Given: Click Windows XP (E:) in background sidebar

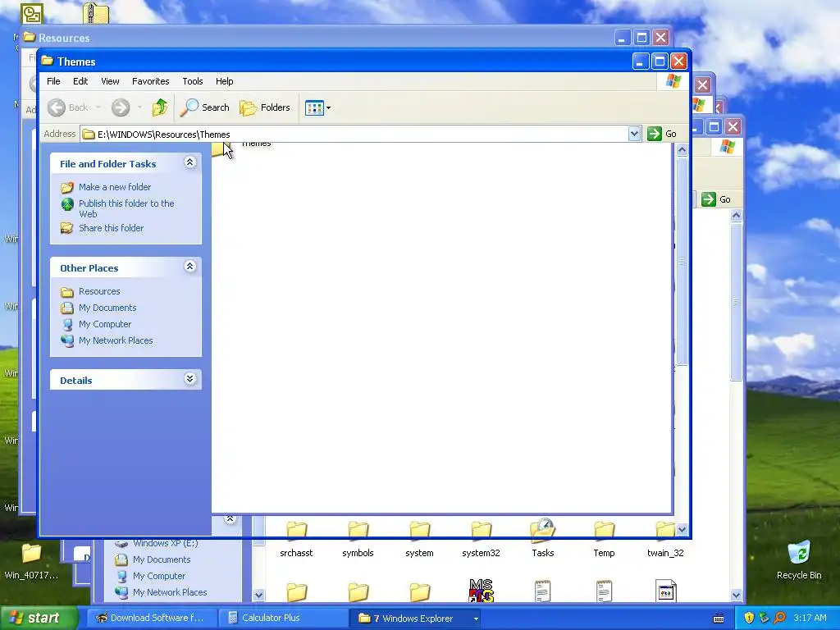Looking at the screenshot, I should click(166, 543).
